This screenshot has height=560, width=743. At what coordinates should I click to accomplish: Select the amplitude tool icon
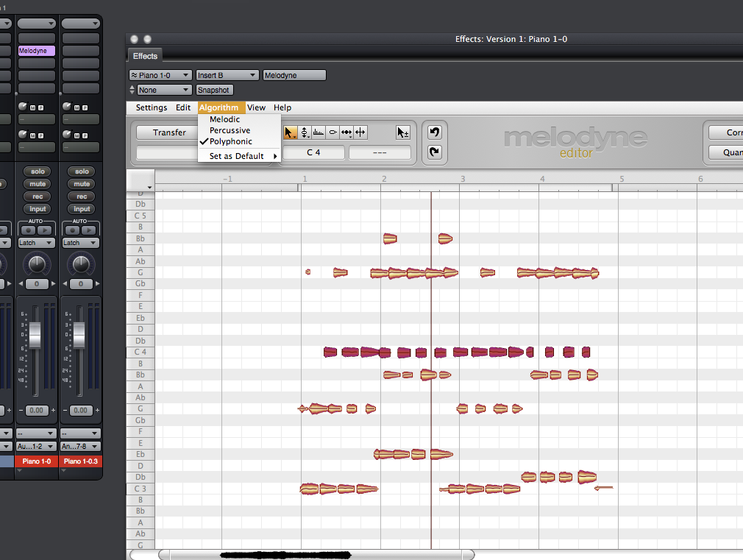(x=333, y=132)
